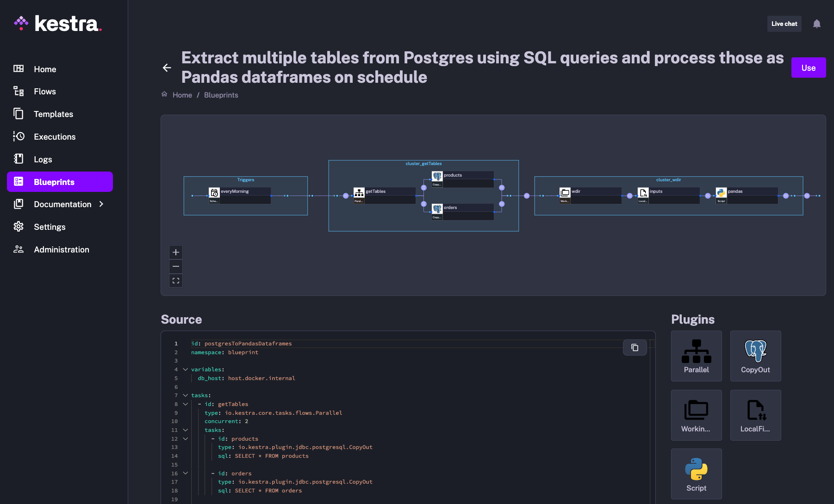Zoom in on the flow topology diagram

(176, 252)
